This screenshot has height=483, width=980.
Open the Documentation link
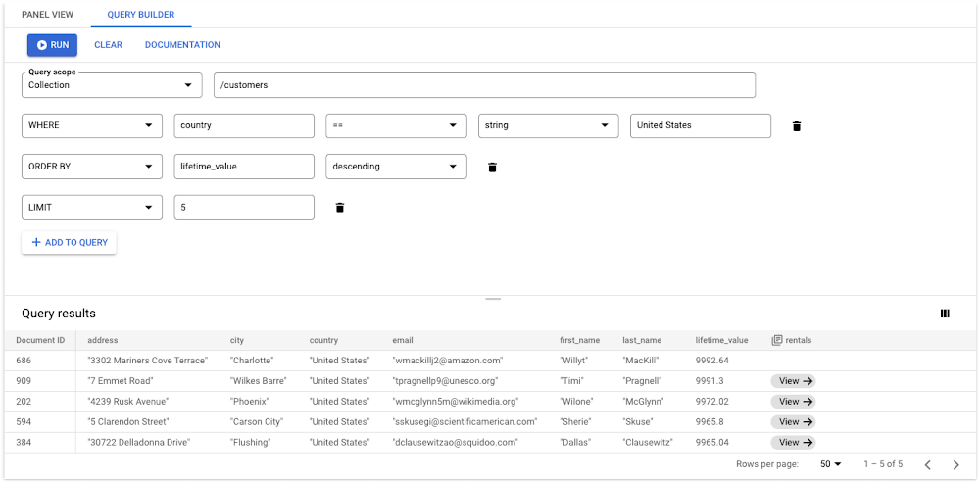pos(182,45)
